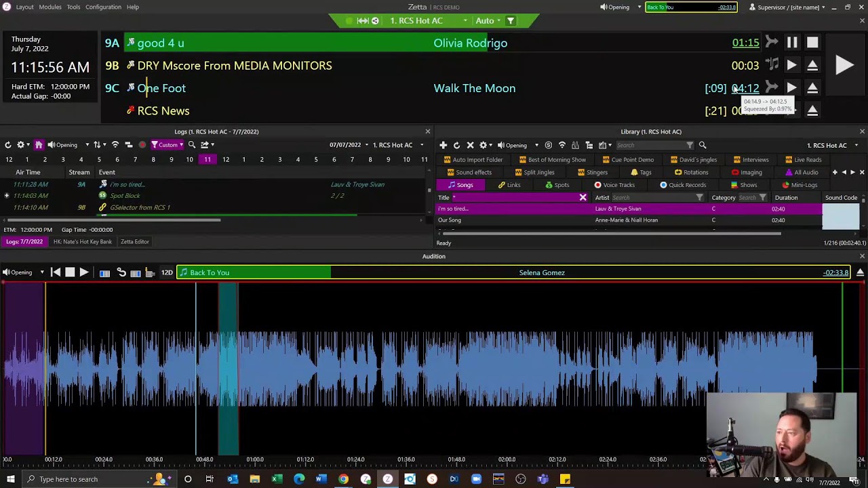Play the DRY Mscore event in 9B
This screenshot has height=488, width=868.
[x=791, y=66]
